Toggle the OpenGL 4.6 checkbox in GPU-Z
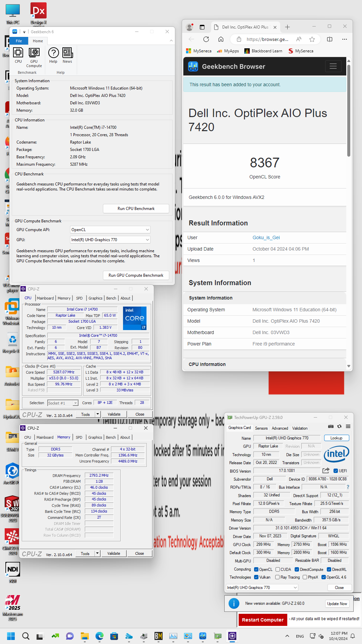The width and height of the screenshot is (362, 644). [x=323, y=577]
